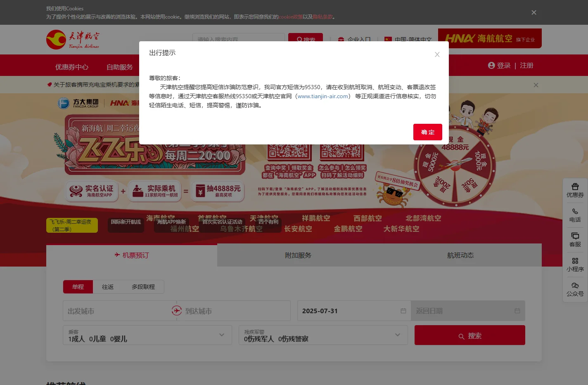Open the 电话 sidebar icon
This screenshot has height=385, width=588.
click(575, 215)
